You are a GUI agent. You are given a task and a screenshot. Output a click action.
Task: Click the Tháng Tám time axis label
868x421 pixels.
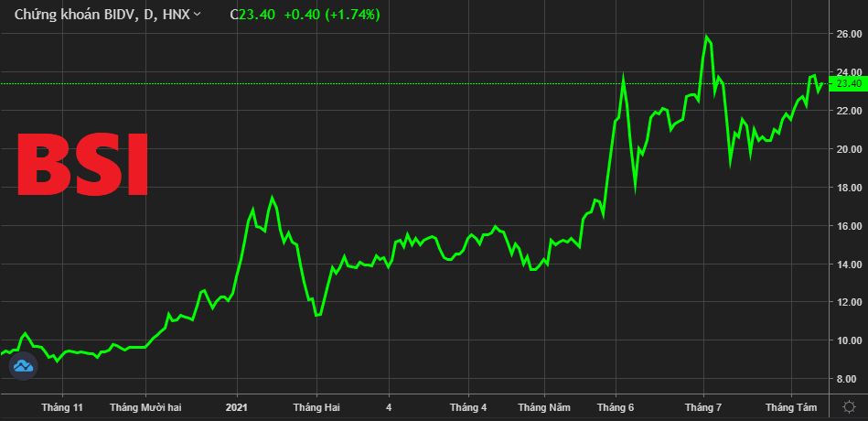coord(791,407)
